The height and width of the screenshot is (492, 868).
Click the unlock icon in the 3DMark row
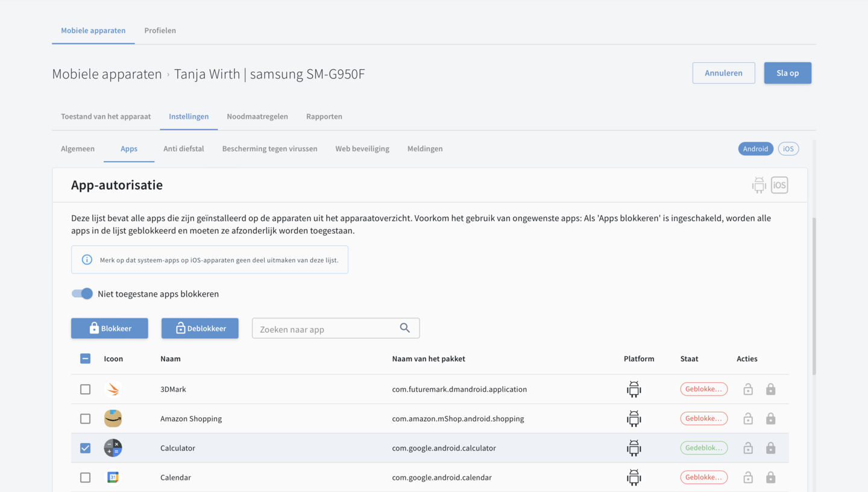pyautogui.click(x=747, y=389)
